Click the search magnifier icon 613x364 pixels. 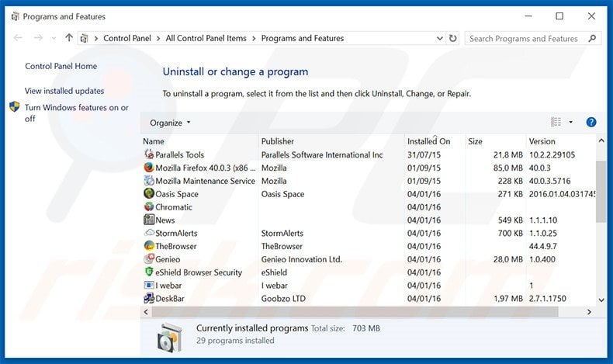pos(592,38)
